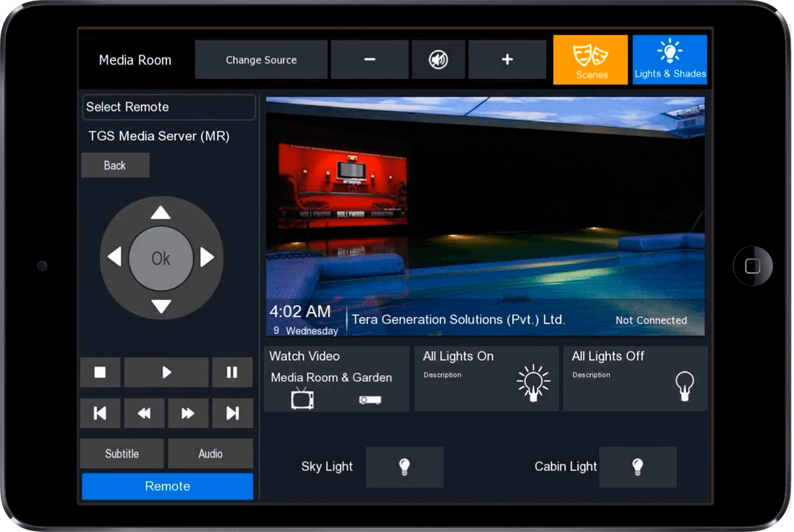Switch to the Scenes tab
794x532 pixels.
click(x=590, y=60)
